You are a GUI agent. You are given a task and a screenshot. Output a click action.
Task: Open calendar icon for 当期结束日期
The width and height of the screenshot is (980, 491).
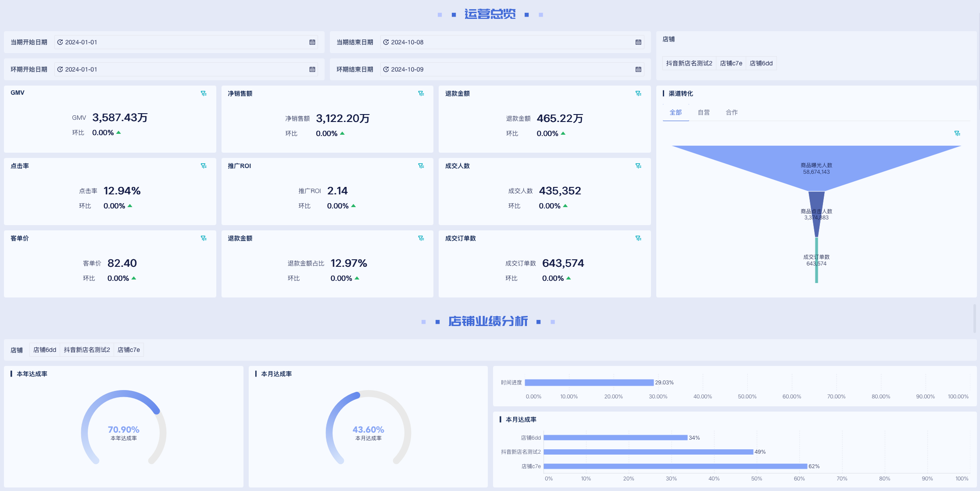(x=638, y=42)
